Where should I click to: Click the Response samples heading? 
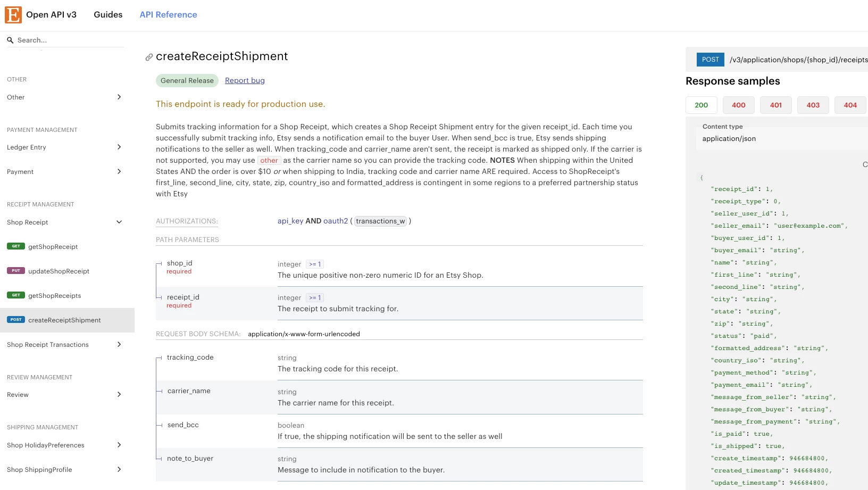pyautogui.click(x=733, y=81)
